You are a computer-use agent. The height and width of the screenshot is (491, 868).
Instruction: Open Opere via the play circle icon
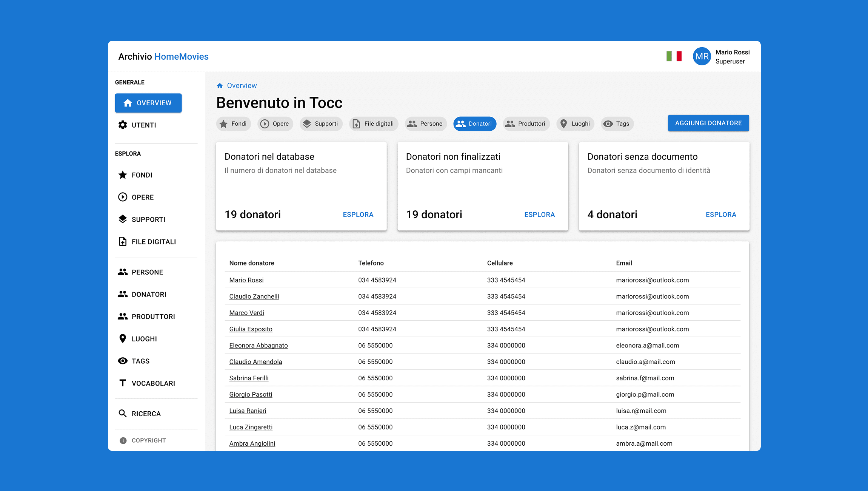(123, 197)
